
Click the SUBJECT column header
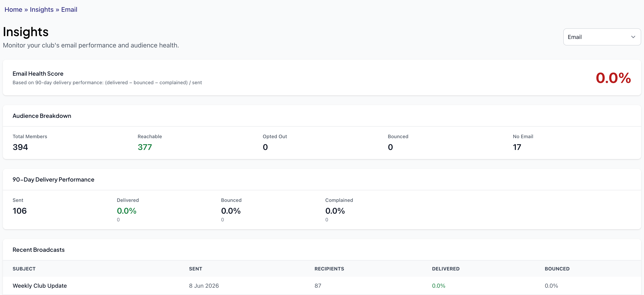[x=24, y=269]
